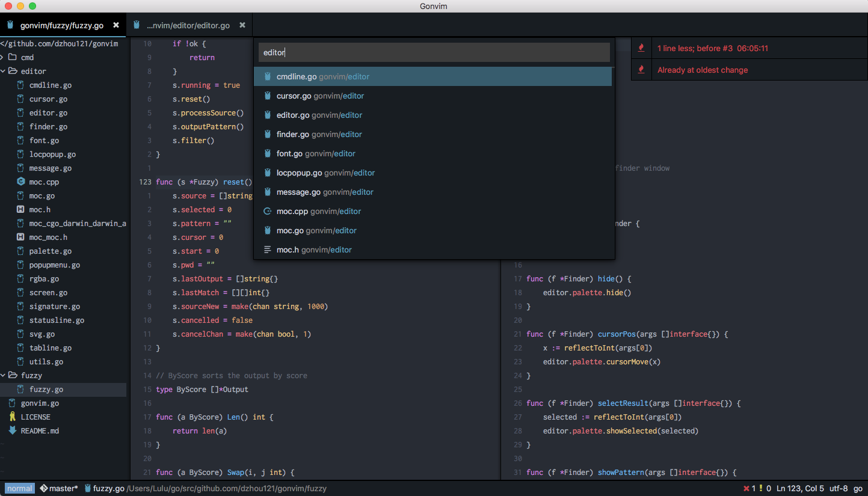Screen dimensions: 868x496
Task: Click 'func (s *Fuzzy) reset()' line 123
Action: point(204,182)
